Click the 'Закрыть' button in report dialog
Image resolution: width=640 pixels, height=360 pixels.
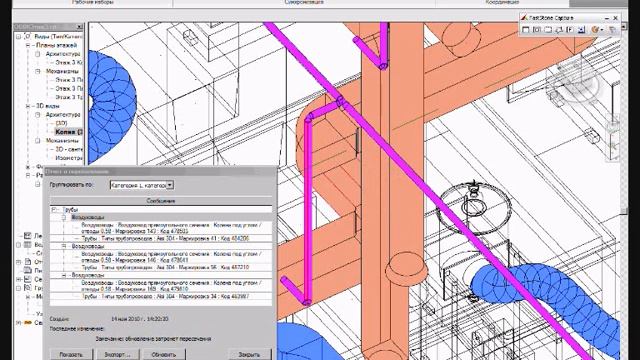(x=249, y=354)
